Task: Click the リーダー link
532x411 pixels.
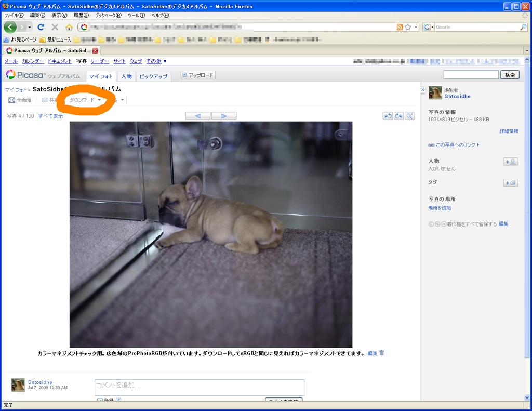Action: 99,61
